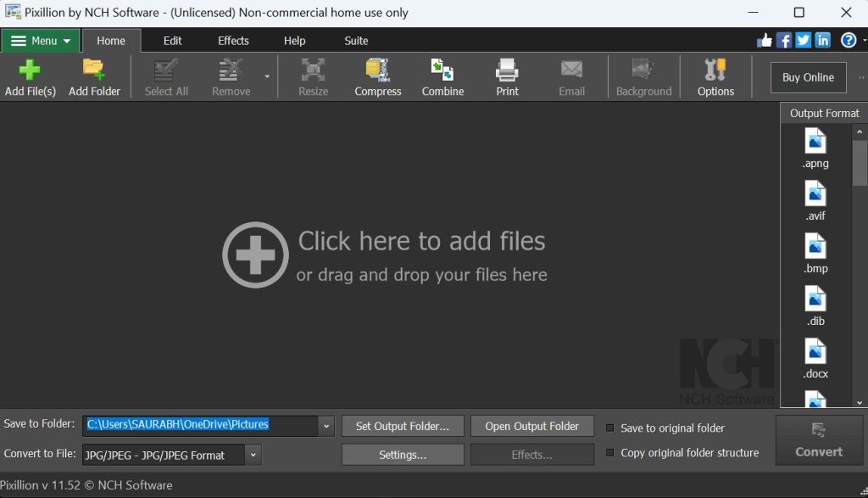Click the Twitter share icon
The height and width of the screenshot is (498, 868).
tap(803, 41)
